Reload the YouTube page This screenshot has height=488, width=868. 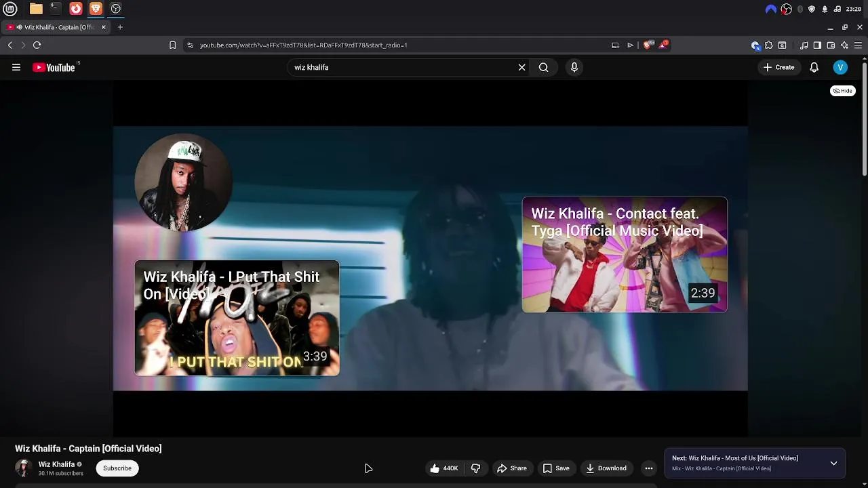coord(37,45)
